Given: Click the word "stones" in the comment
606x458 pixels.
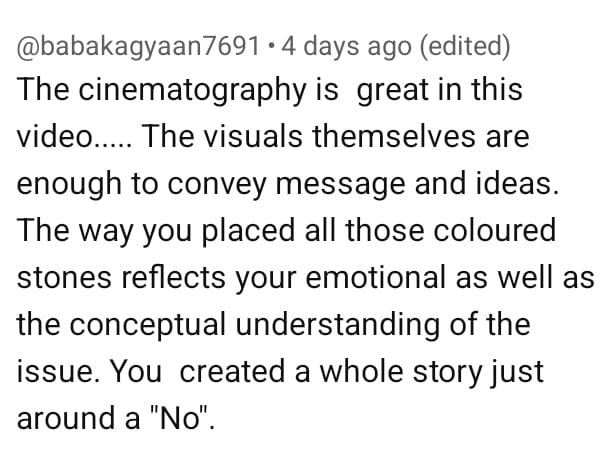Looking at the screenshot, I should (64, 278).
